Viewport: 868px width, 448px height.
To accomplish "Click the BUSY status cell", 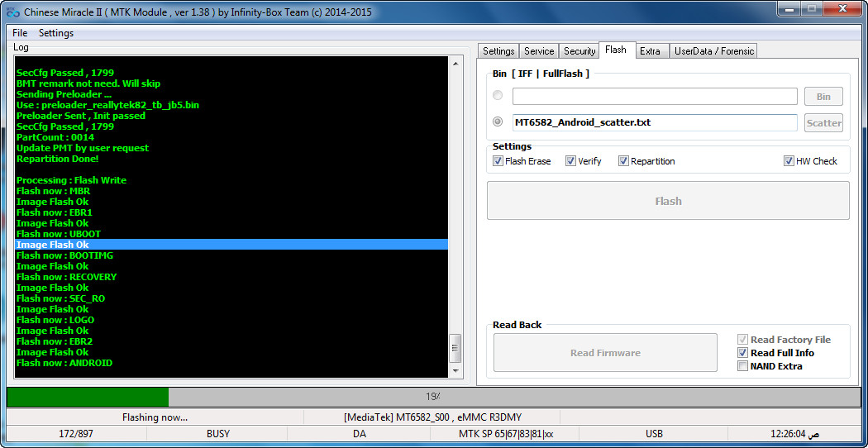I will (x=217, y=434).
